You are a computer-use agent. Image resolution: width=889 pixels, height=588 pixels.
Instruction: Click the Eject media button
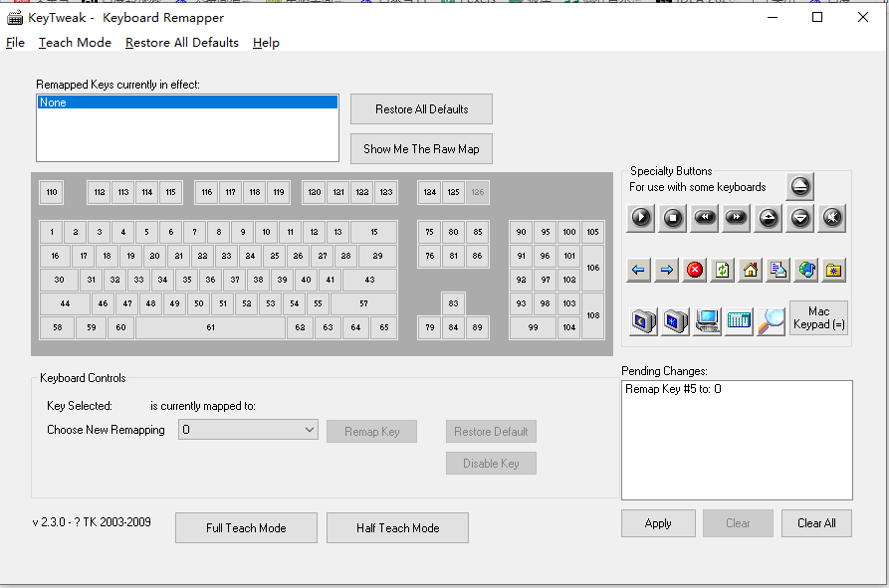click(800, 186)
